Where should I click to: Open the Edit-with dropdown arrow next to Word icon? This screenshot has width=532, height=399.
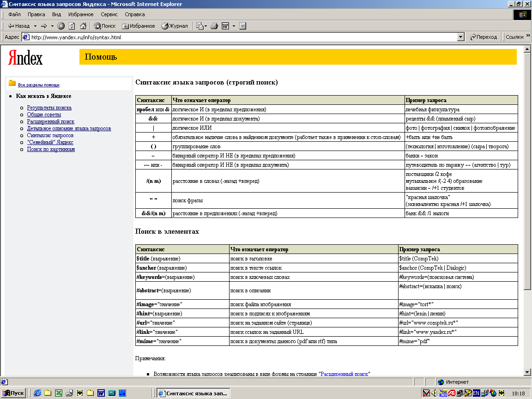coord(234,26)
